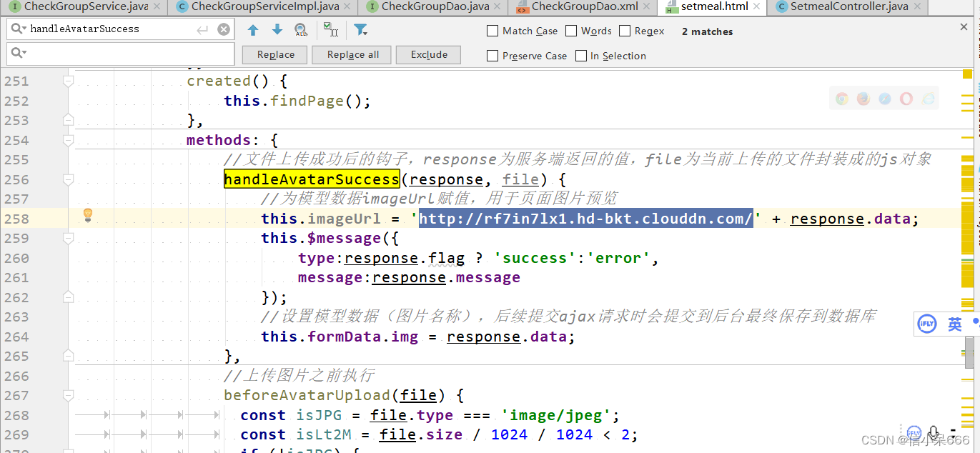The height and width of the screenshot is (453, 980).
Task: Enable the Regex checkbox
Action: tap(625, 31)
